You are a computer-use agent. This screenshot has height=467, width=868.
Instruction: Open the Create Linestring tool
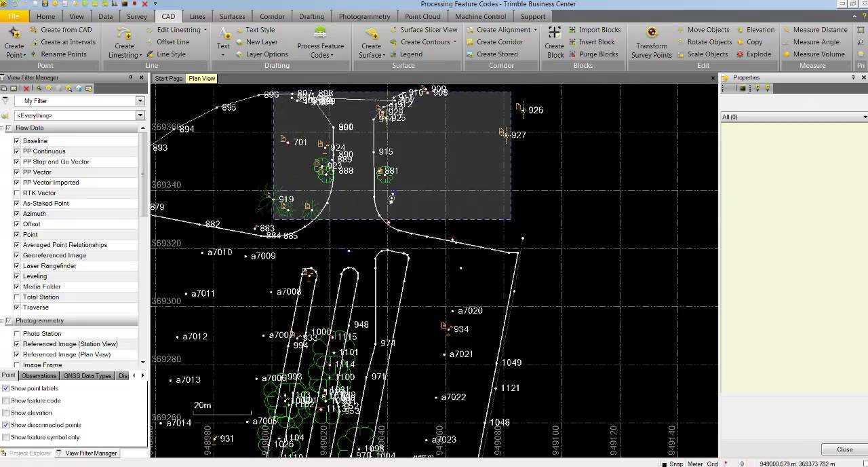[125, 42]
